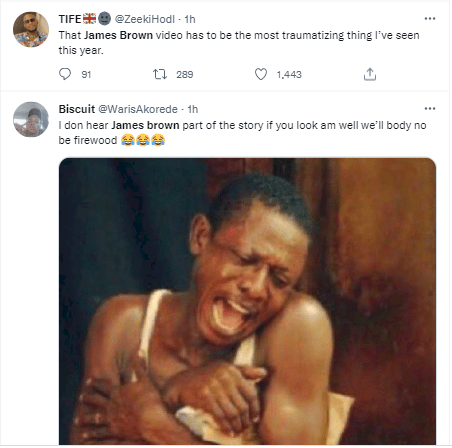Open TIFE's profile picture

pyautogui.click(x=31, y=29)
